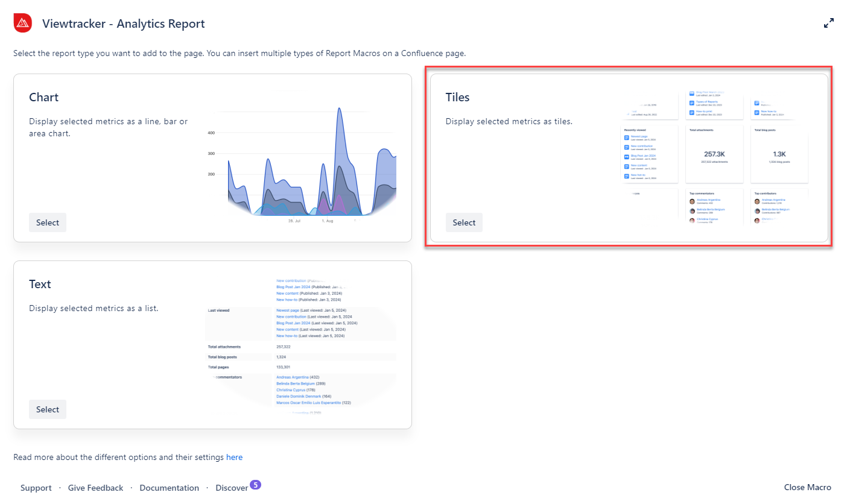Click the 'Display selected metrics as tiles' description

pos(509,121)
